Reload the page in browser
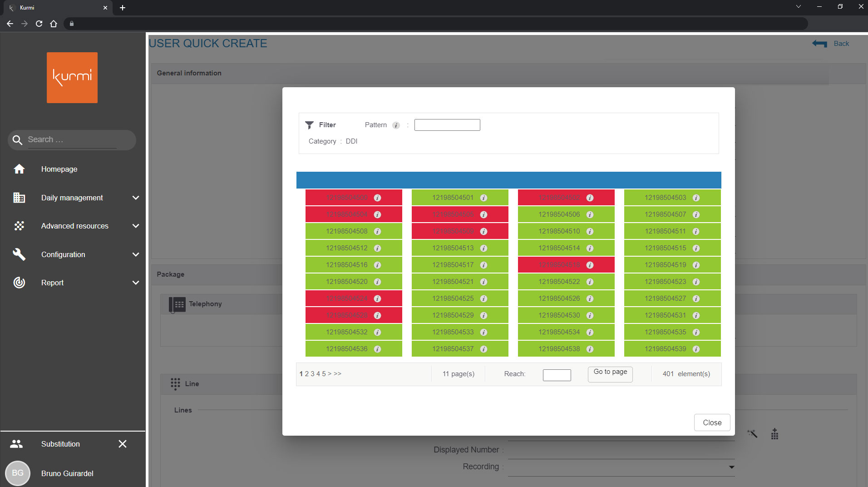Image resolution: width=868 pixels, height=487 pixels. (x=39, y=24)
